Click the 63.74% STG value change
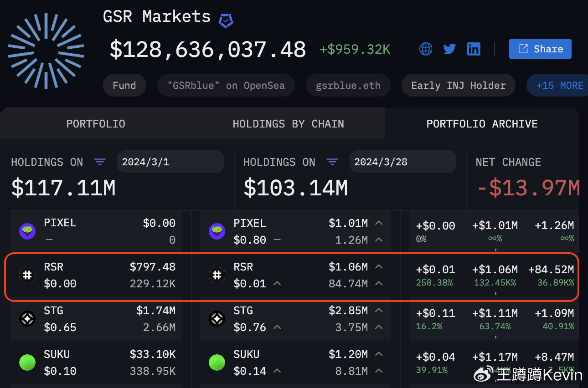 pyautogui.click(x=495, y=327)
